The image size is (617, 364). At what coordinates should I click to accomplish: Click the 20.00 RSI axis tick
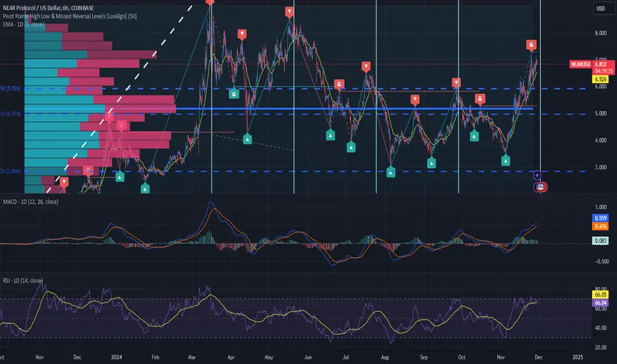[x=600, y=347]
